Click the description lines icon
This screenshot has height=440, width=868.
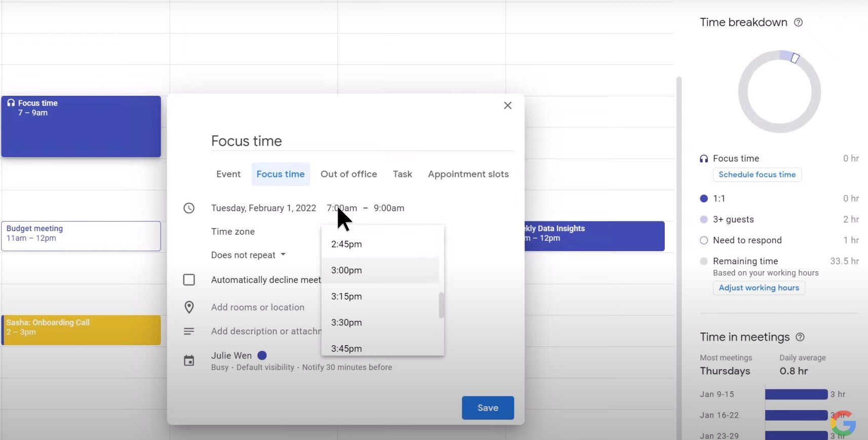189,331
